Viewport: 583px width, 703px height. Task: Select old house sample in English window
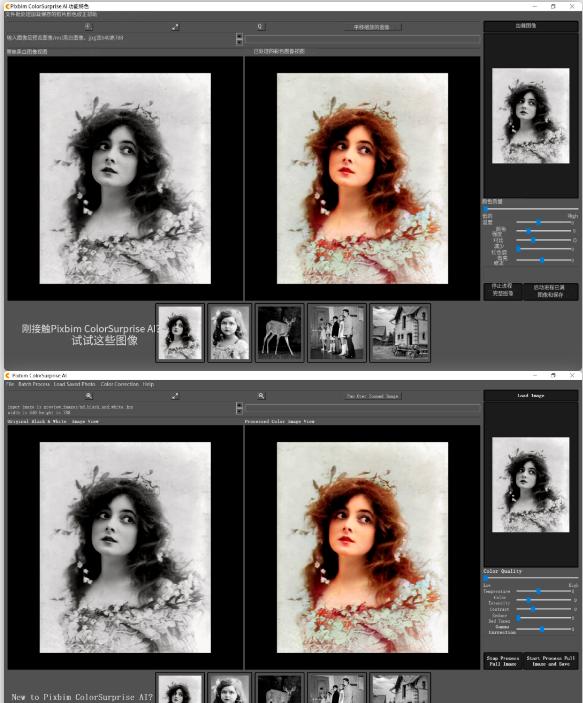400,688
